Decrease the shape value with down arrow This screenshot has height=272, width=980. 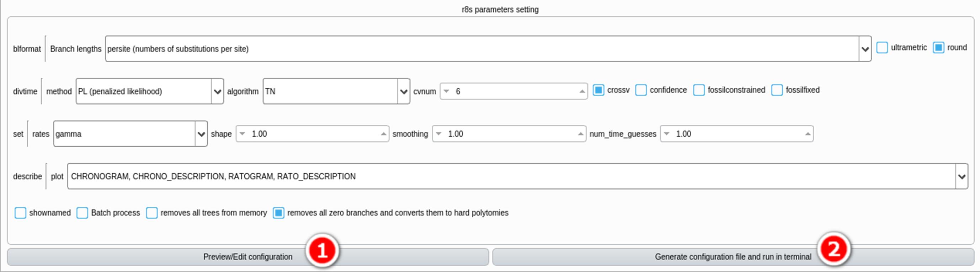click(x=243, y=134)
